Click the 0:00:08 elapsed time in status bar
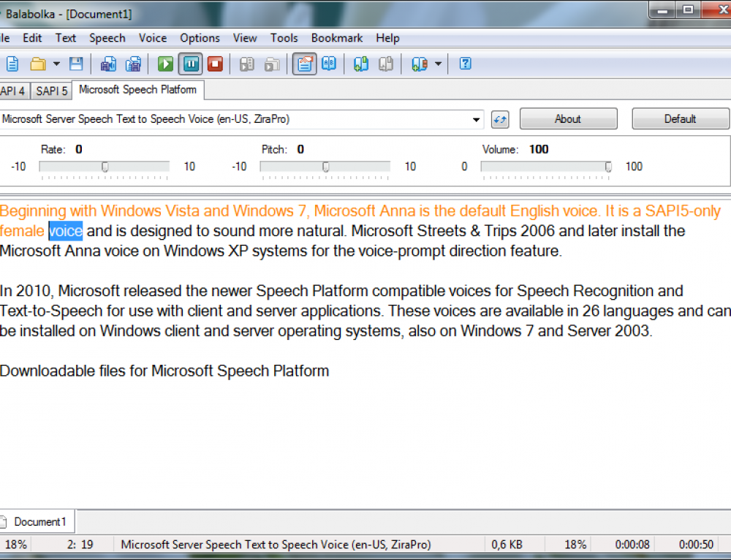 click(x=632, y=545)
